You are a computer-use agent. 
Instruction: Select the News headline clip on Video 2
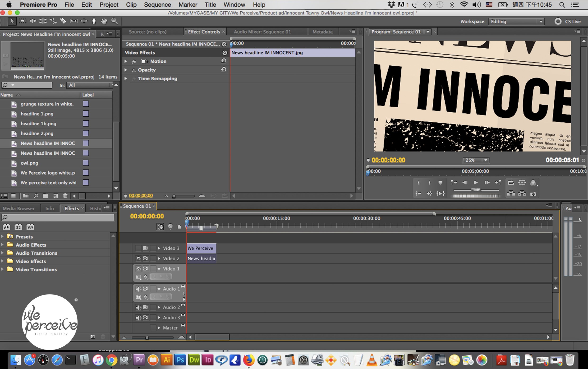pos(201,258)
